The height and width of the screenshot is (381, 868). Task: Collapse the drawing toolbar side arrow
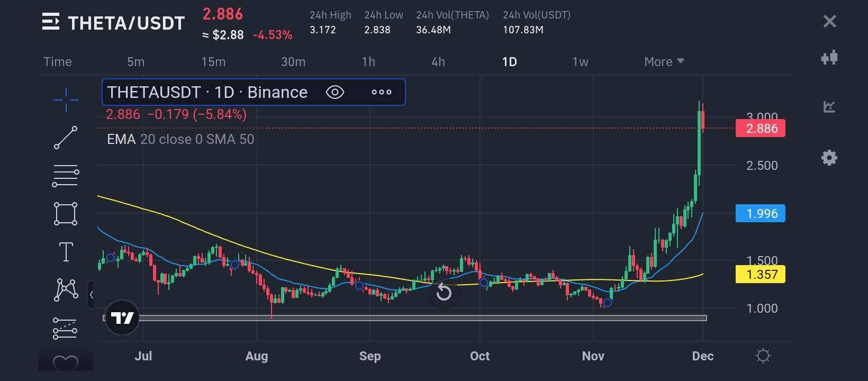tap(91, 295)
